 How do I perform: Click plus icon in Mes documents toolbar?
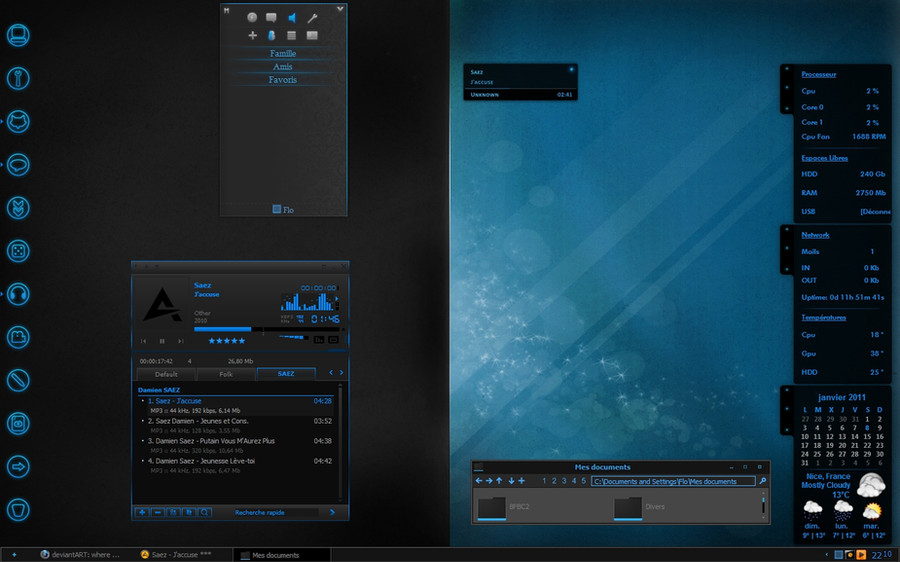pos(522,481)
